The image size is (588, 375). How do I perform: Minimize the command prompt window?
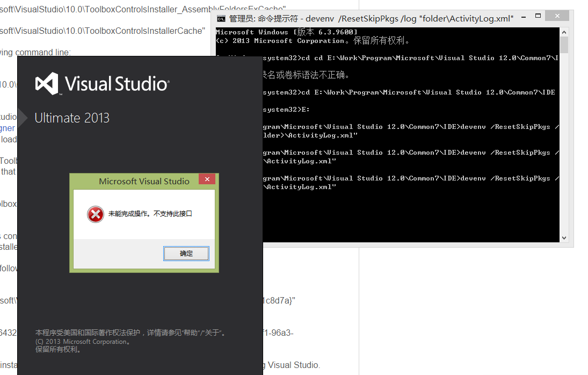[524, 17]
